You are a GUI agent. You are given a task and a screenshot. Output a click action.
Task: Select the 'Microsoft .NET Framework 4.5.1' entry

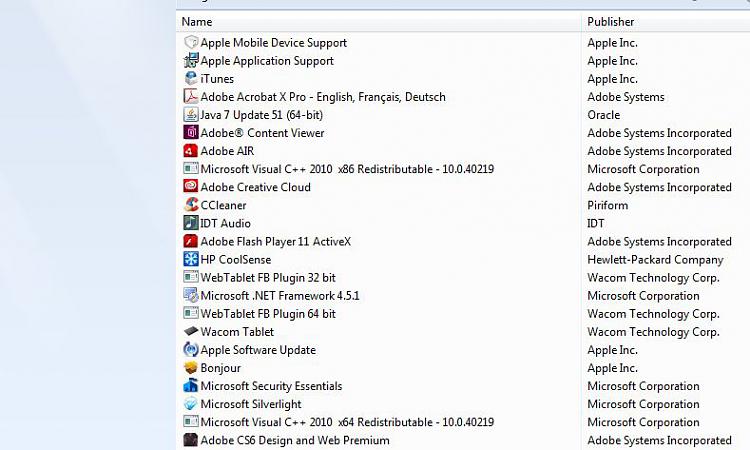pyautogui.click(x=280, y=296)
